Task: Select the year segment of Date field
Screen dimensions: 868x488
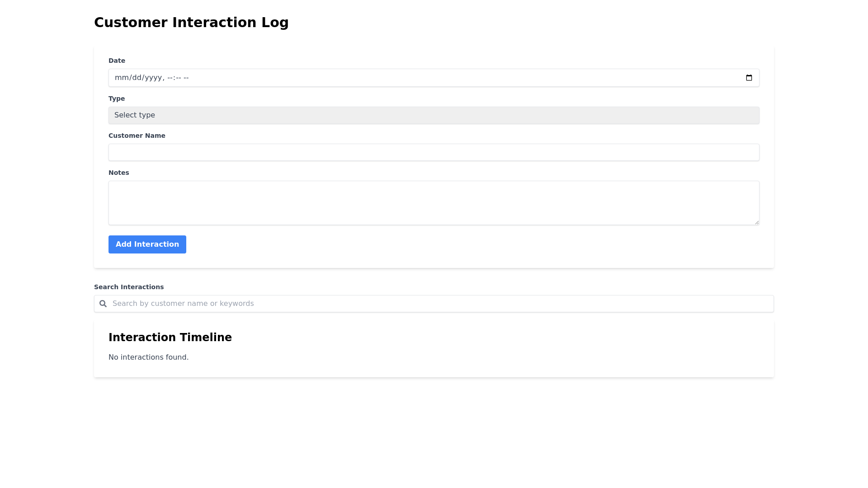Action: click(x=153, y=78)
